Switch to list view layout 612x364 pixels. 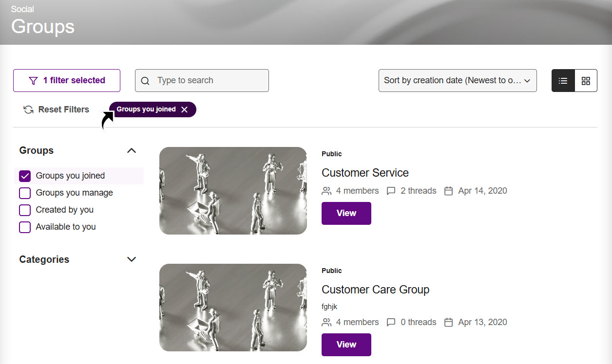pos(563,81)
